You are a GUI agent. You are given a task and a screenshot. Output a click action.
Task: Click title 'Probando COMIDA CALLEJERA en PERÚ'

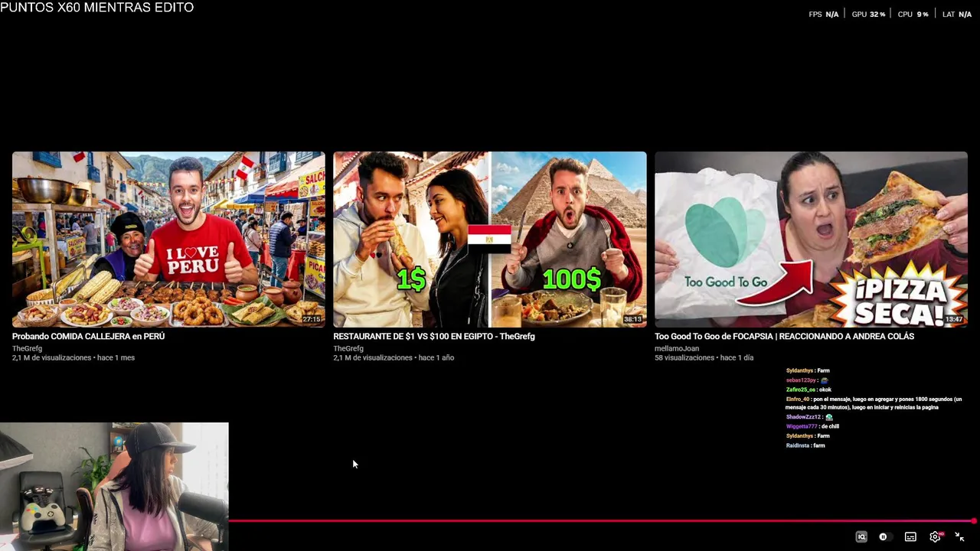88,336
